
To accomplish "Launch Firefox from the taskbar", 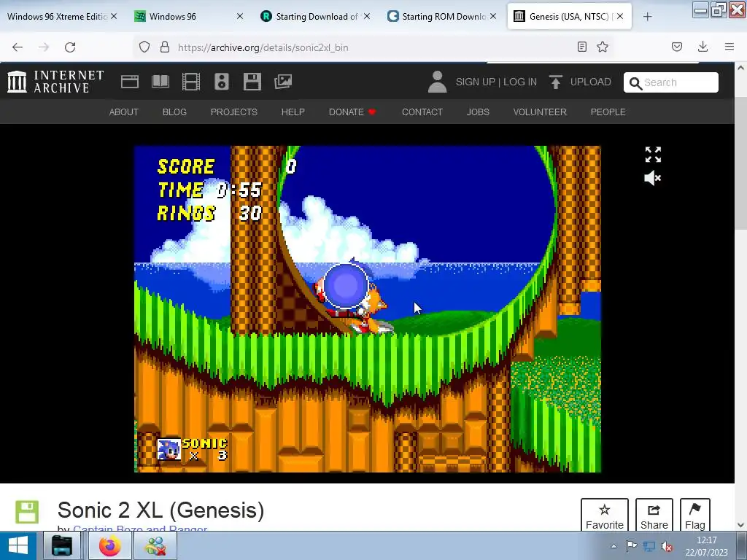I will coord(110,545).
